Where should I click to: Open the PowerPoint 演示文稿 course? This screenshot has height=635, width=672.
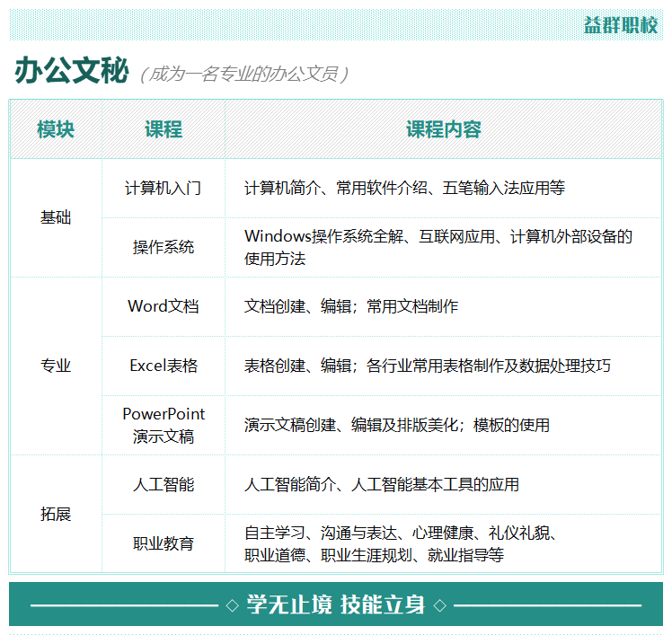(164, 425)
